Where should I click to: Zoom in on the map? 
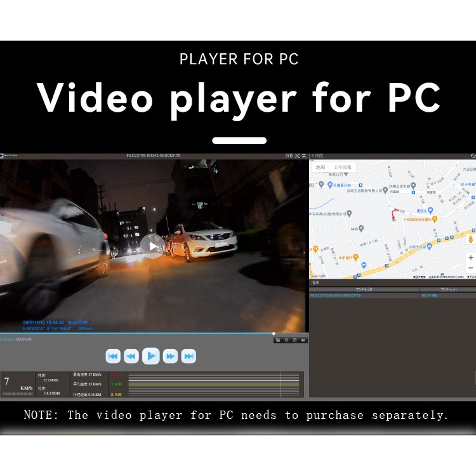470,258
